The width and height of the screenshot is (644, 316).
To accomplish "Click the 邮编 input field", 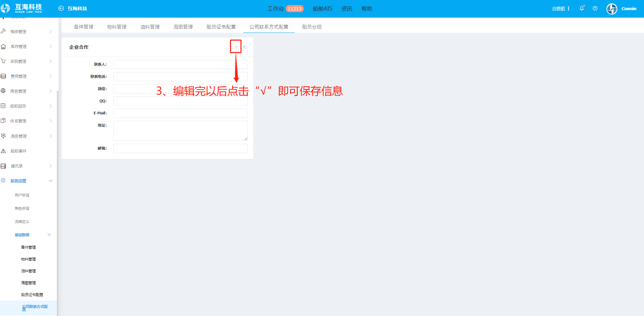I will (x=181, y=148).
